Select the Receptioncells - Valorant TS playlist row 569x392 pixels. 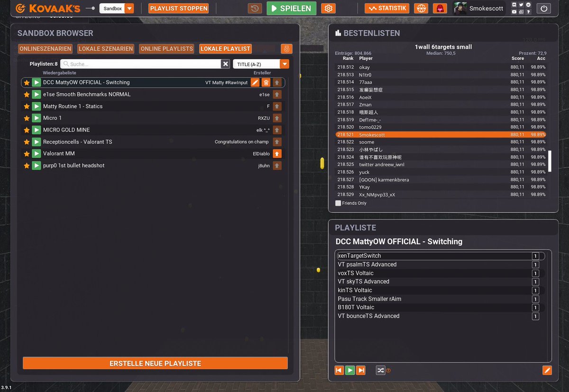153,142
